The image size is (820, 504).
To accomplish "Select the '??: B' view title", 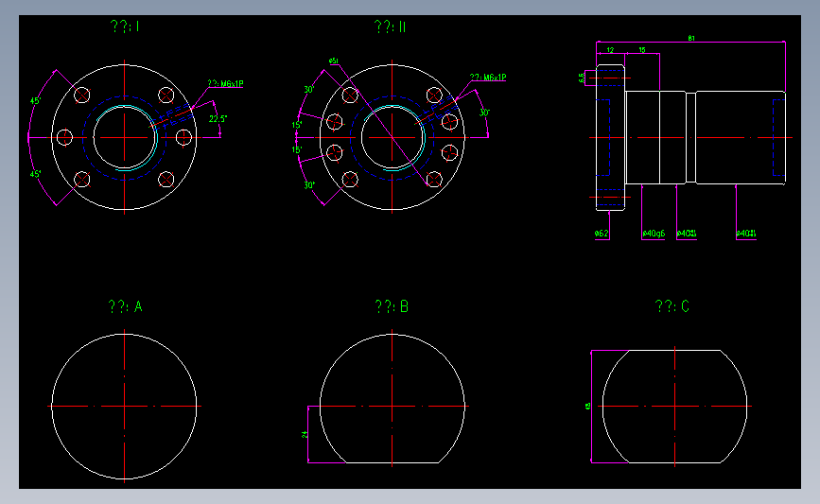I will point(392,306).
